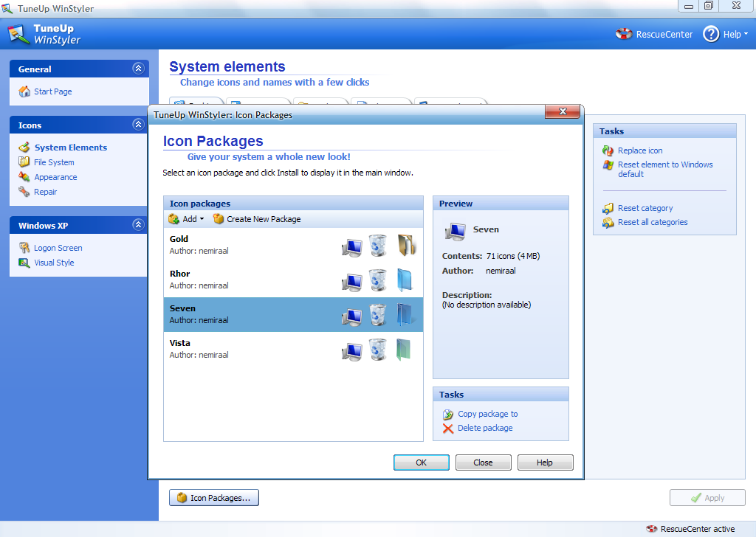This screenshot has height=537, width=756.
Task: Click the System Elements sidebar icon
Action: 24,148
